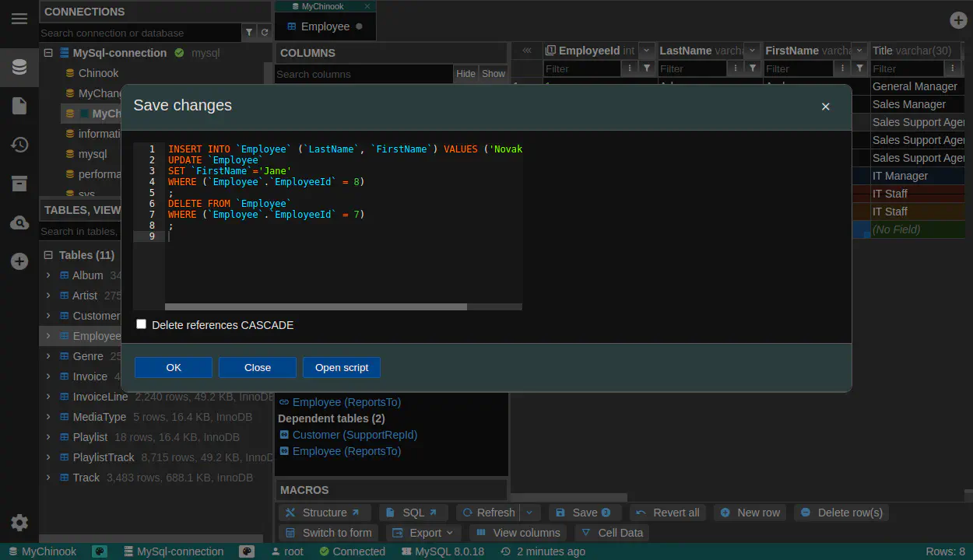Open the archive sidebar icon
The width and height of the screenshot is (973, 560).
click(x=19, y=184)
